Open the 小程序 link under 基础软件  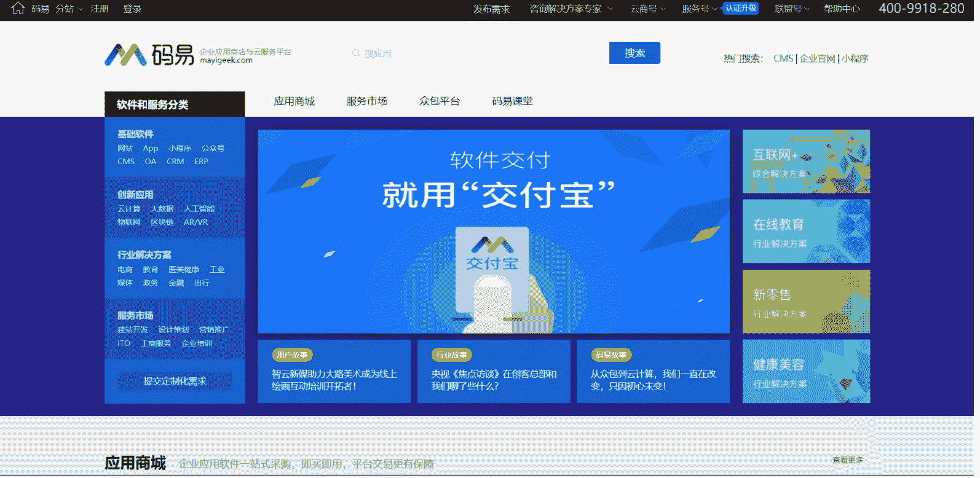(180, 148)
